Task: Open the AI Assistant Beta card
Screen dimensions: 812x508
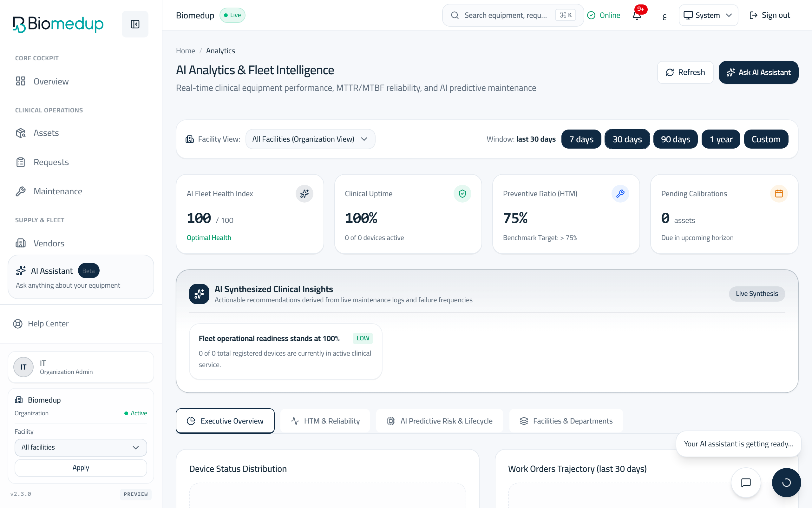Action: coord(81,277)
